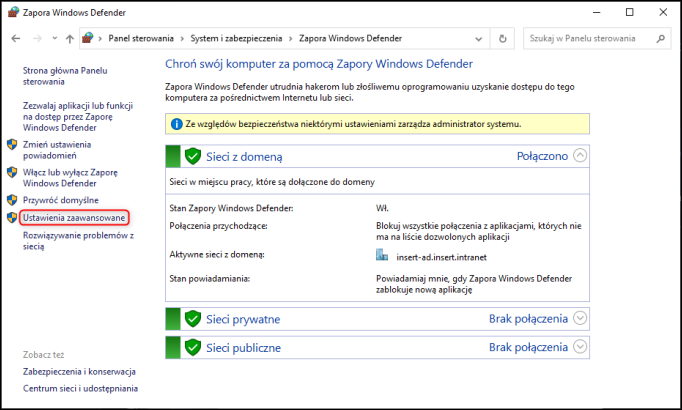Viewport: 682px width, 410px height.
Task: Click the firewall icon in the address bar
Action: [88, 38]
